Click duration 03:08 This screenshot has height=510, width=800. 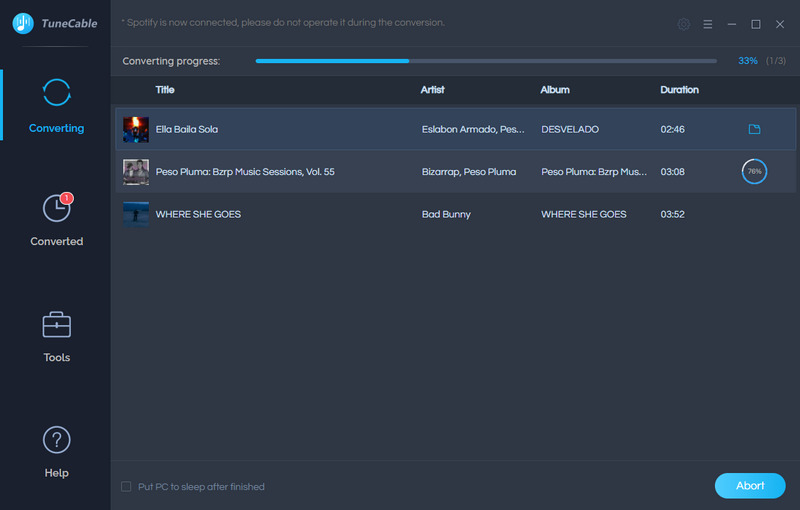pos(672,172)
